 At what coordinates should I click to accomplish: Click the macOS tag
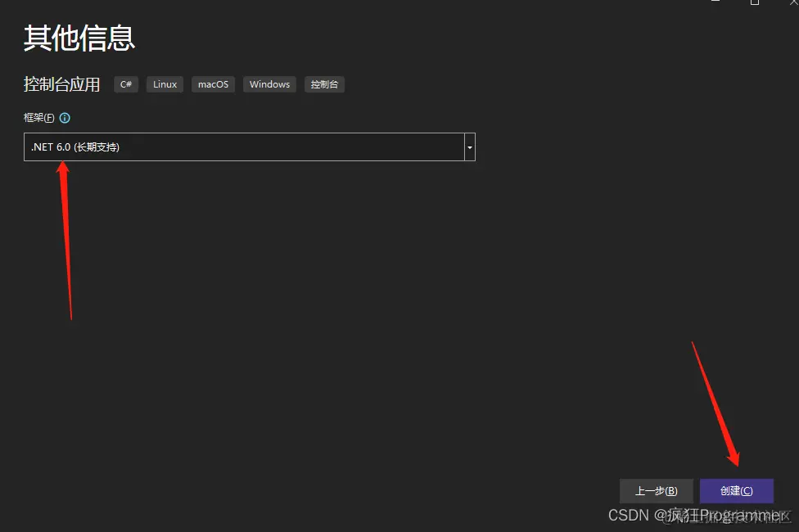tap(213, 84)
